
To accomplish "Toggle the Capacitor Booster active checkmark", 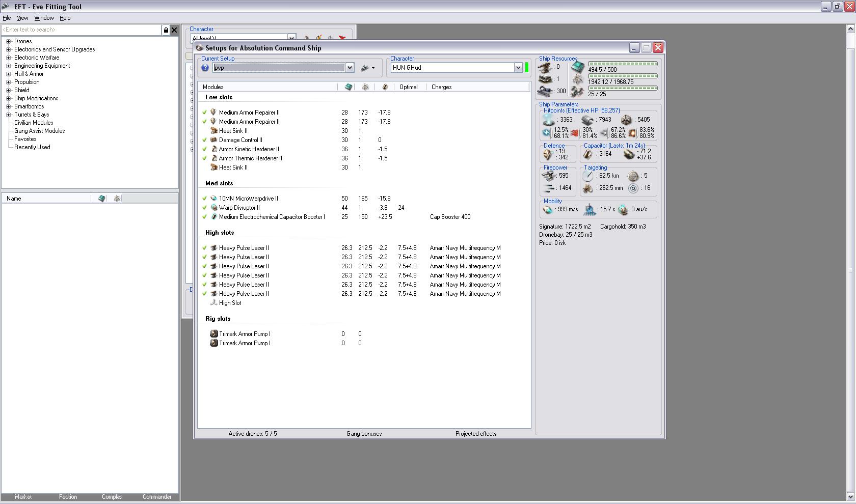I will (x=204, y=217).
